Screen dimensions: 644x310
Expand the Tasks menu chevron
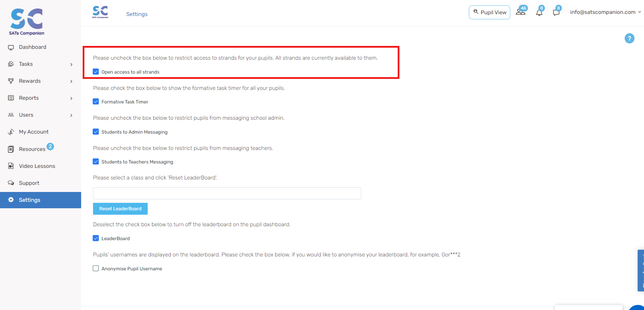click(71, 64)
